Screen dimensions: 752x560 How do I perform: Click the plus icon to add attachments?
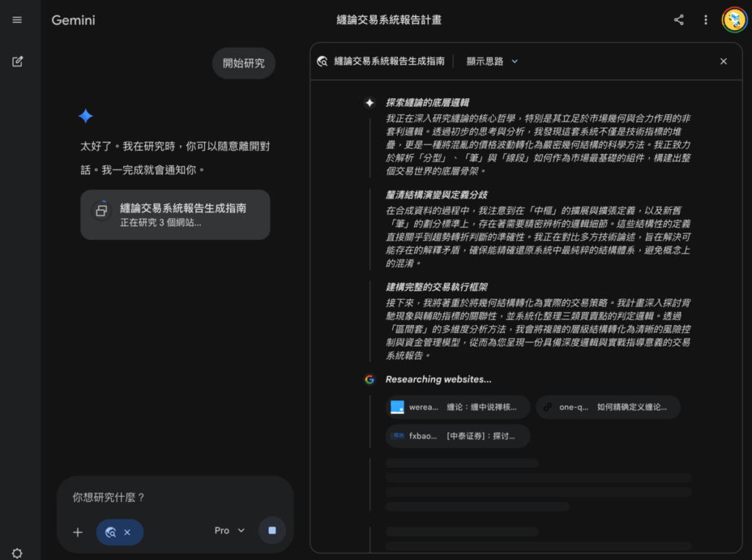pyautogui.click(x=78, y=532)
